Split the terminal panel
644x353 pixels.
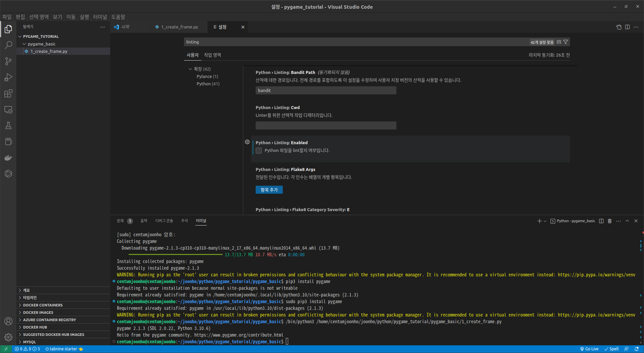pos(601,221)
